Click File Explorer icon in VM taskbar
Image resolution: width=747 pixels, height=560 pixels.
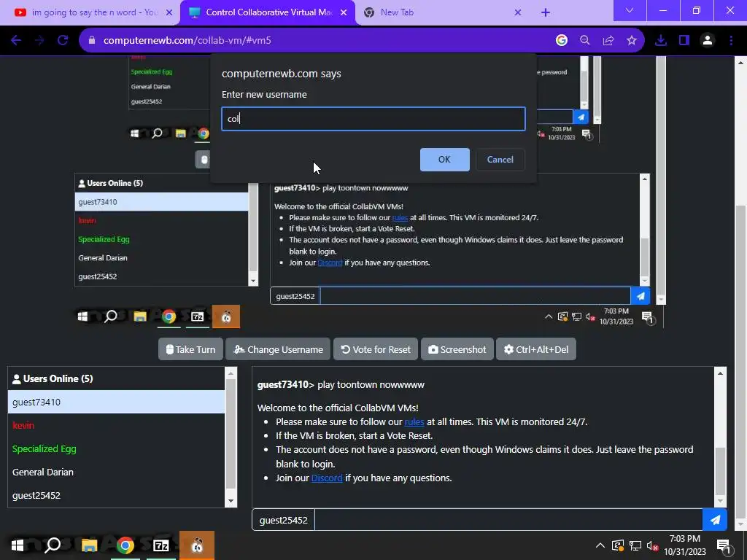(139, 316)
